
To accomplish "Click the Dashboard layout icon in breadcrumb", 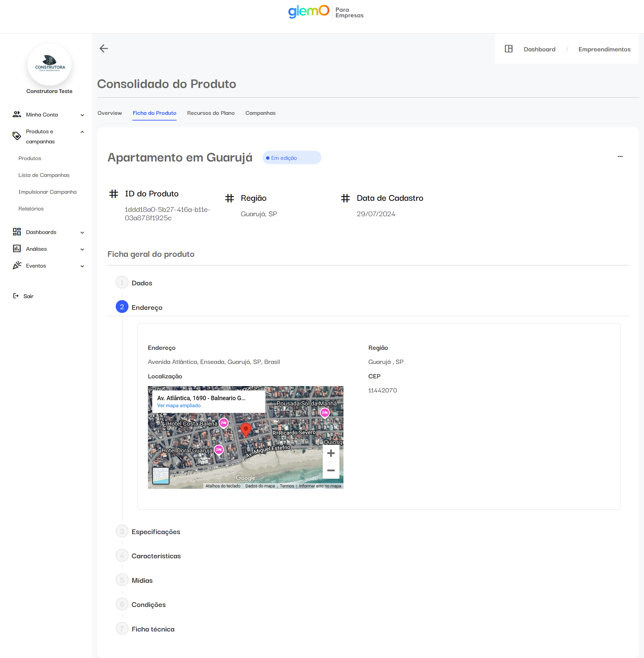I will tap(508, 49).
